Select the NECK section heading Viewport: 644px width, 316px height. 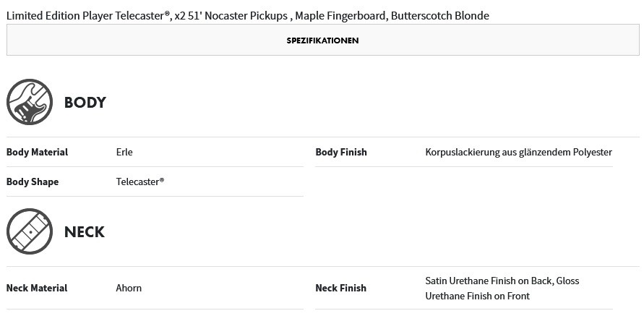tap(85, 232)
